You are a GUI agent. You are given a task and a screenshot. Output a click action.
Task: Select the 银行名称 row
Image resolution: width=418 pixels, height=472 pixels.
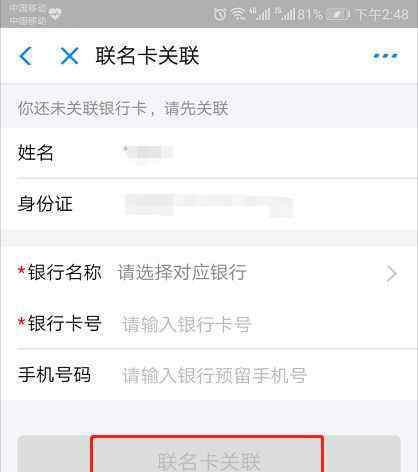[x=209, y=273]
